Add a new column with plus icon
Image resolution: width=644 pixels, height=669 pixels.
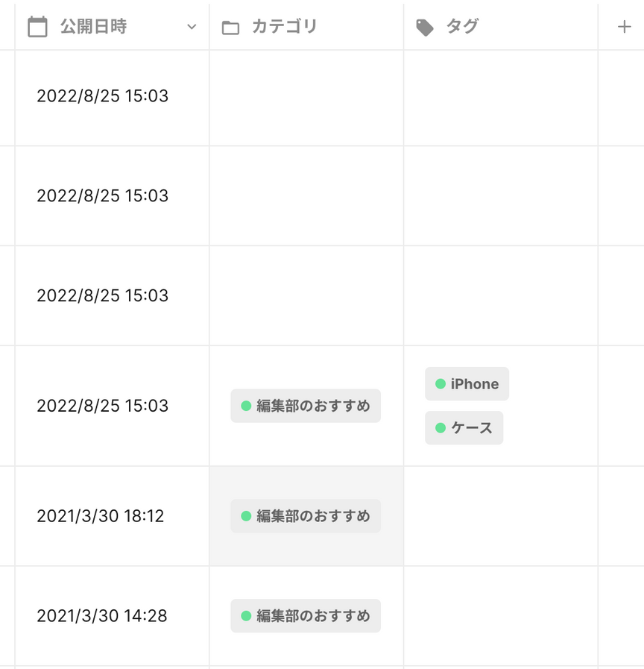(x=624, y=27)
